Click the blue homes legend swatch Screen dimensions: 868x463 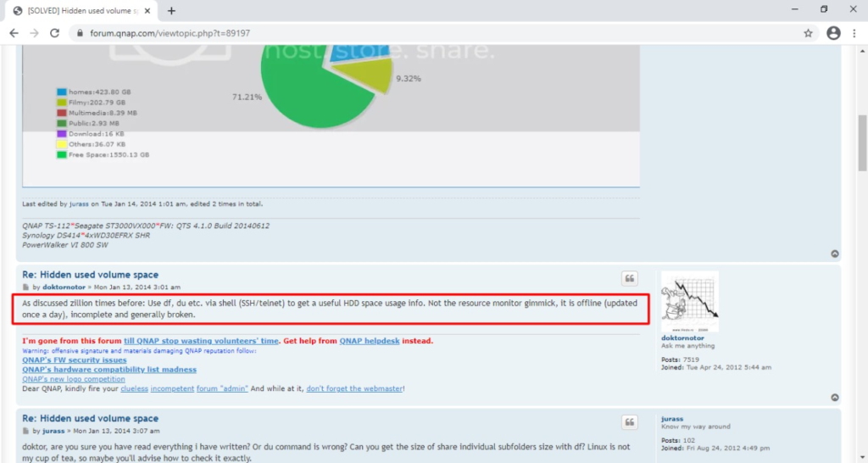[61, 92]
